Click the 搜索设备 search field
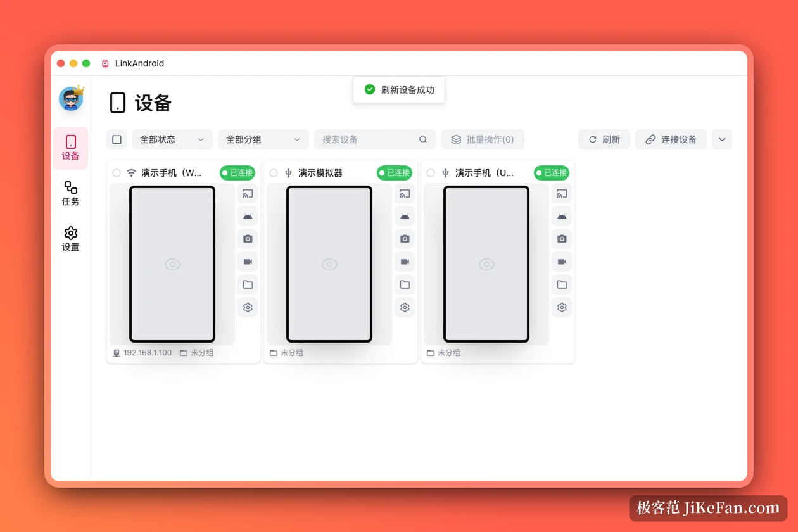Image resolution: width=798 pixels, height=532 pixels. [375, 139]
